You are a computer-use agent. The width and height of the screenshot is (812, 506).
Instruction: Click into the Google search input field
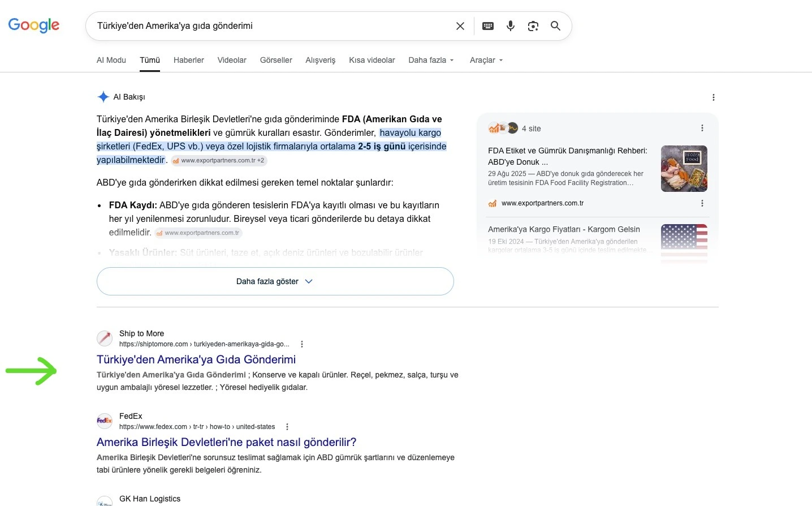[271, 26]
